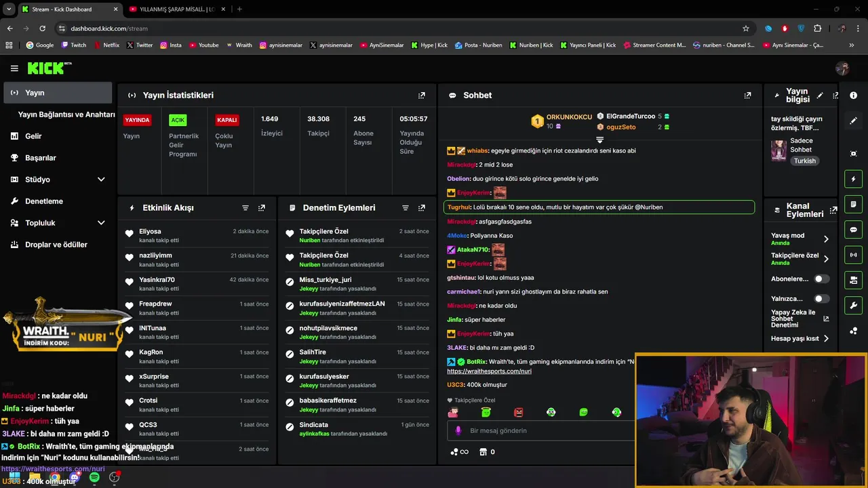
Task: Bookmark this page with the star icon
Action: (x=746, y=28)
